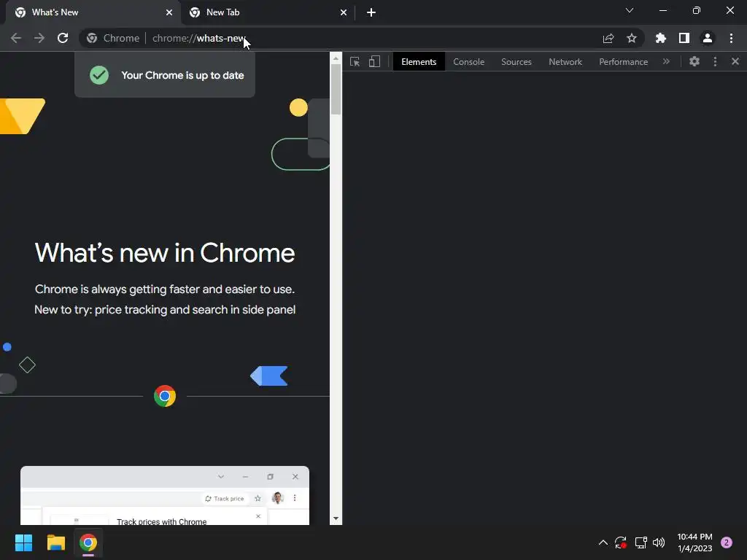Close the DevTools panel
This screenshot has width=747, height=560.
735,61
